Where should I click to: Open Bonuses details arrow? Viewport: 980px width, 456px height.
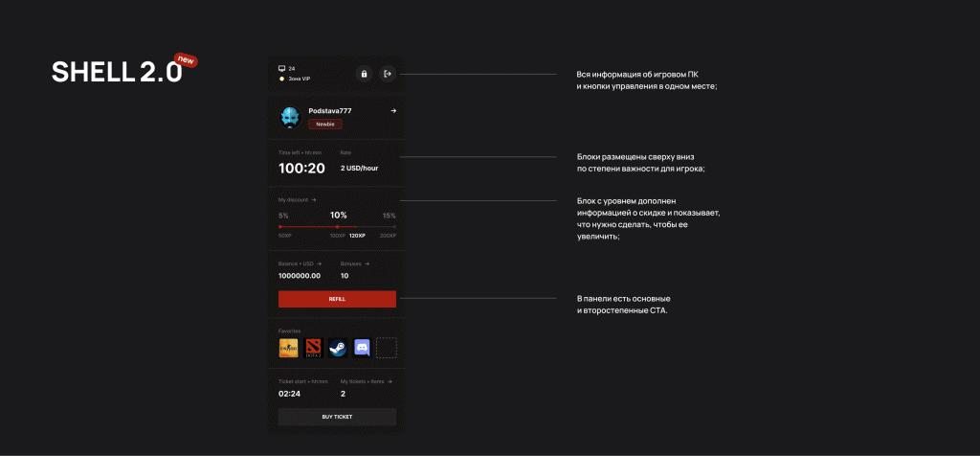point(367,262)
